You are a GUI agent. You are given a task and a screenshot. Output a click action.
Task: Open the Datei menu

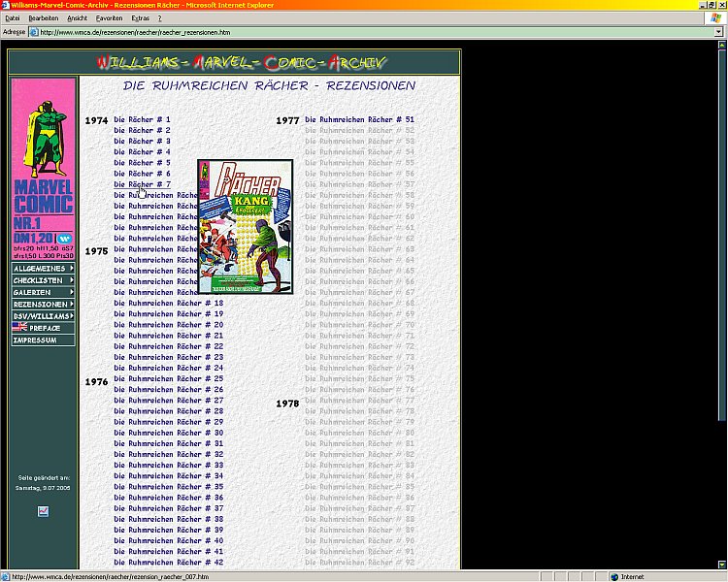click(x=12, y=18)
